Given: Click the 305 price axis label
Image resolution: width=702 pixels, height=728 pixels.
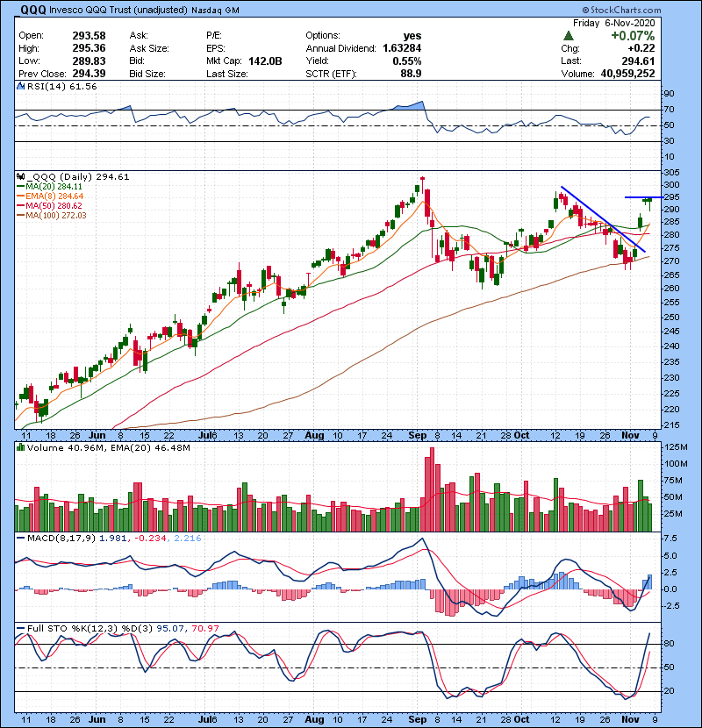Looking at the screenshot, I should click(x=672, y=172).
